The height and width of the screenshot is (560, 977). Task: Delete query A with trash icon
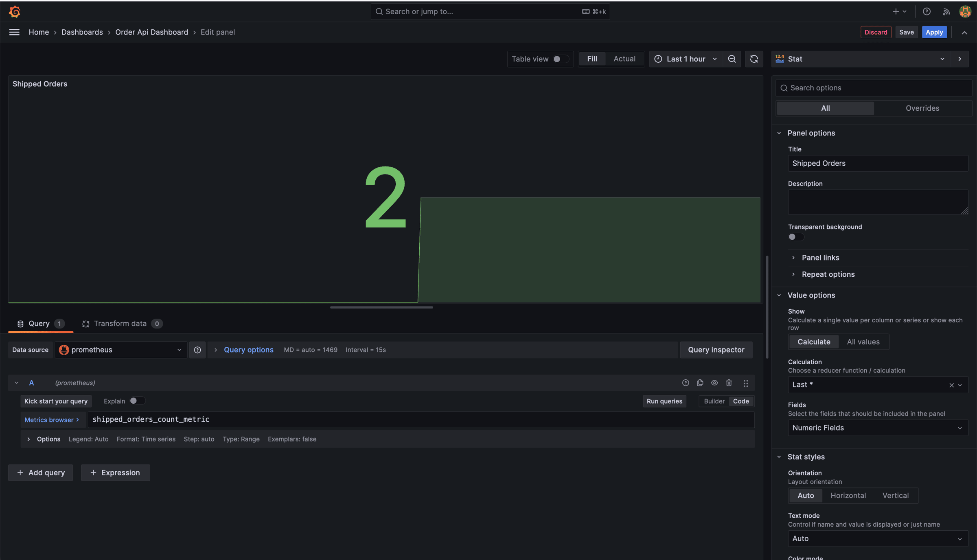(729, 383)
